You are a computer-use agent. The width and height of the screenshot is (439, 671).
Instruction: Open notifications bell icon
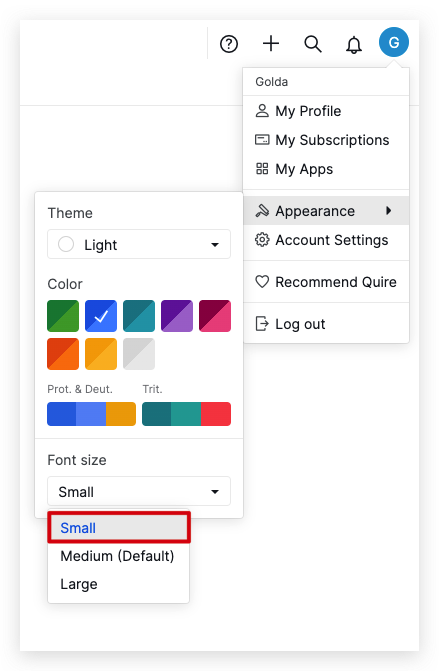point(354,44)
